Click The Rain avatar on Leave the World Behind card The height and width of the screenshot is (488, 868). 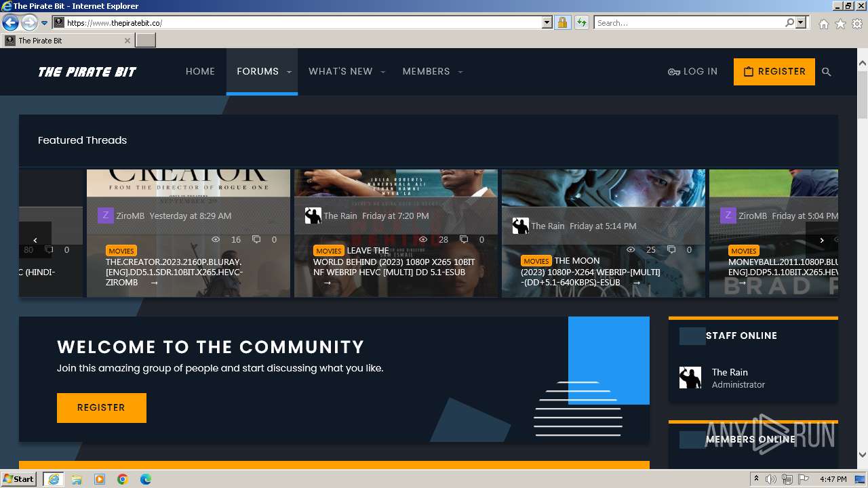click(313, 216)
